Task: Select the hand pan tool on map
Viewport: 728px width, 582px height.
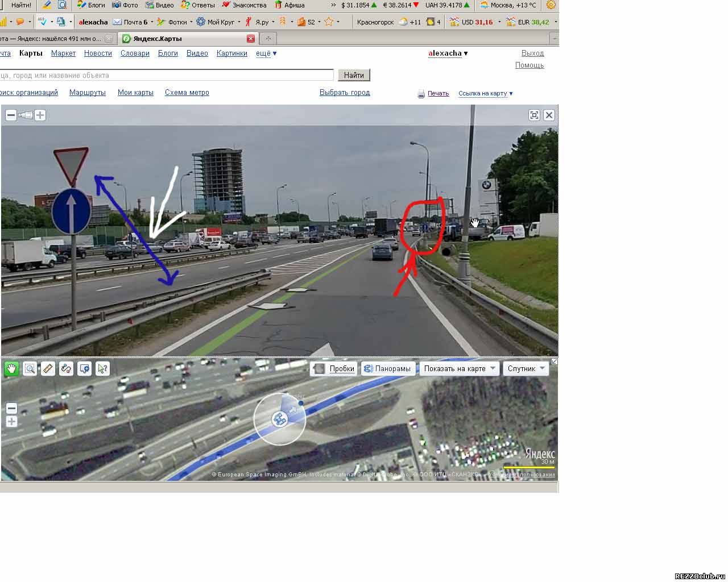Action: click(12, 369)
